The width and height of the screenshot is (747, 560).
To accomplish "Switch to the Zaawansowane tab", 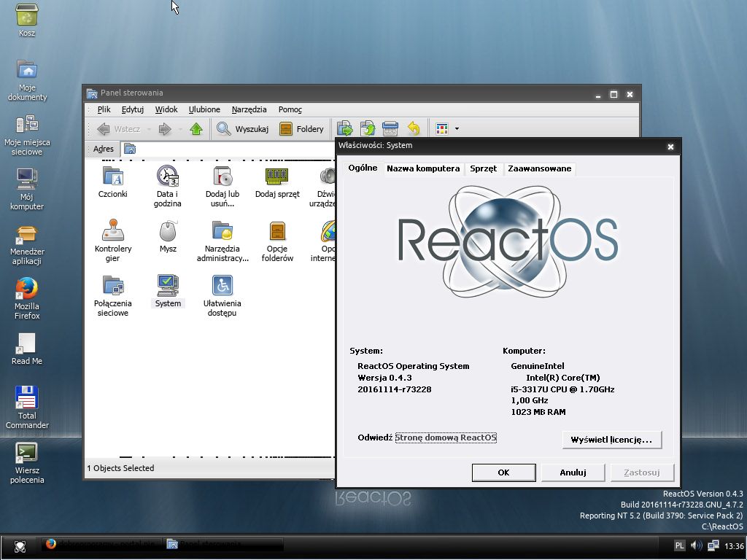I will (539, 168).
